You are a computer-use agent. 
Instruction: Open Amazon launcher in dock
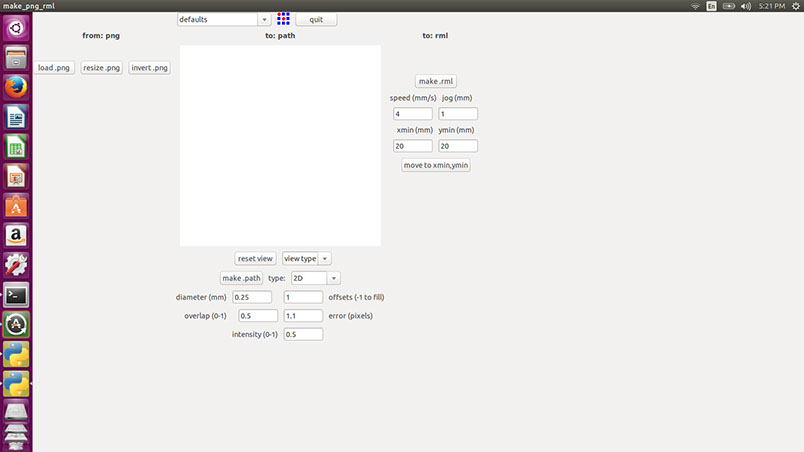(x=16, y=236)
